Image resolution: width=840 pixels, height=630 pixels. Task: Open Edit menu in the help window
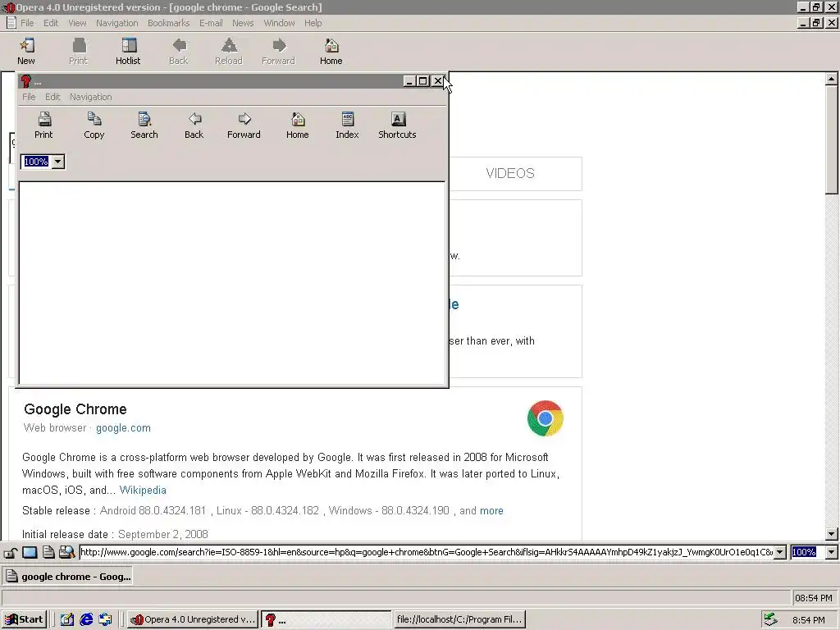pos(52,97)
